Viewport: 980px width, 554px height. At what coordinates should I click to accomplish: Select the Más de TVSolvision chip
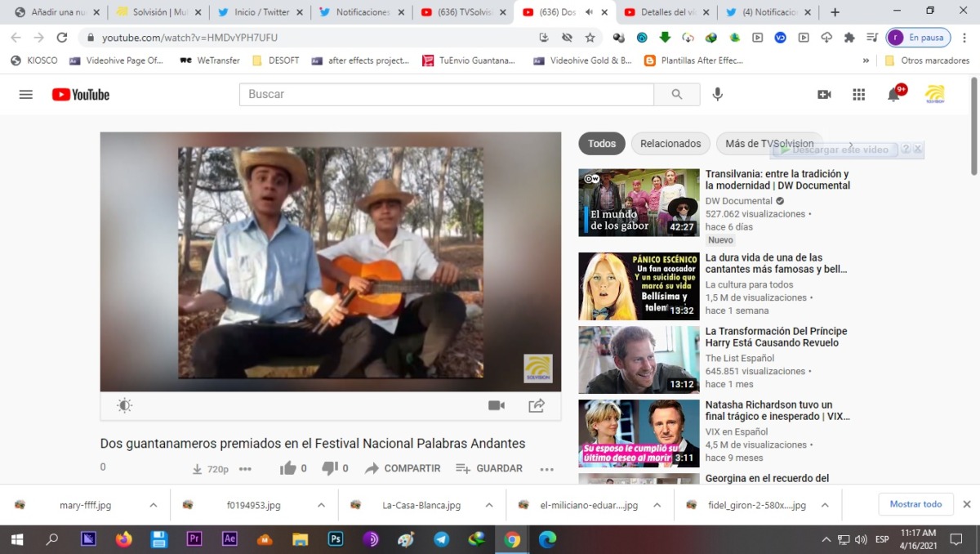(769, 144)
